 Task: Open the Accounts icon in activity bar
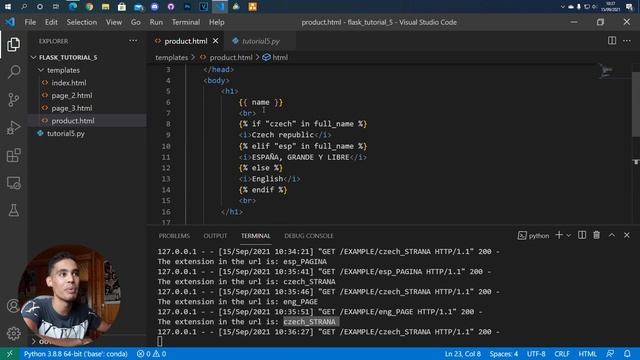click(x=13, y=306)
